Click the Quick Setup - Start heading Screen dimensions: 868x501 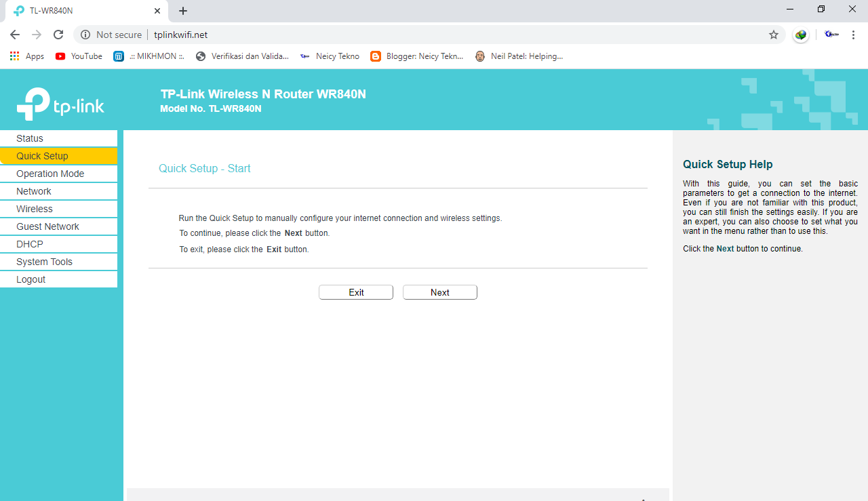(205, 168)
